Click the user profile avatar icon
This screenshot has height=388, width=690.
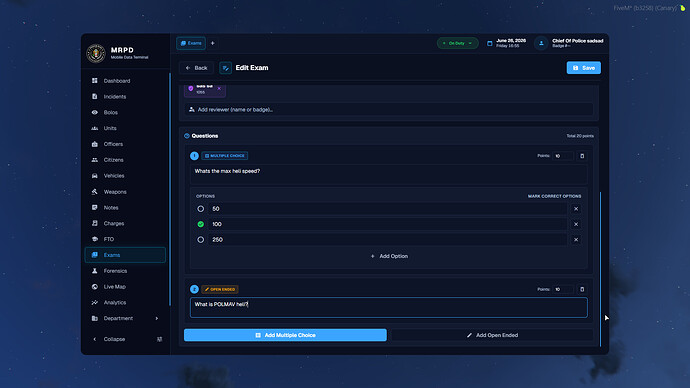tap(541, 43)
